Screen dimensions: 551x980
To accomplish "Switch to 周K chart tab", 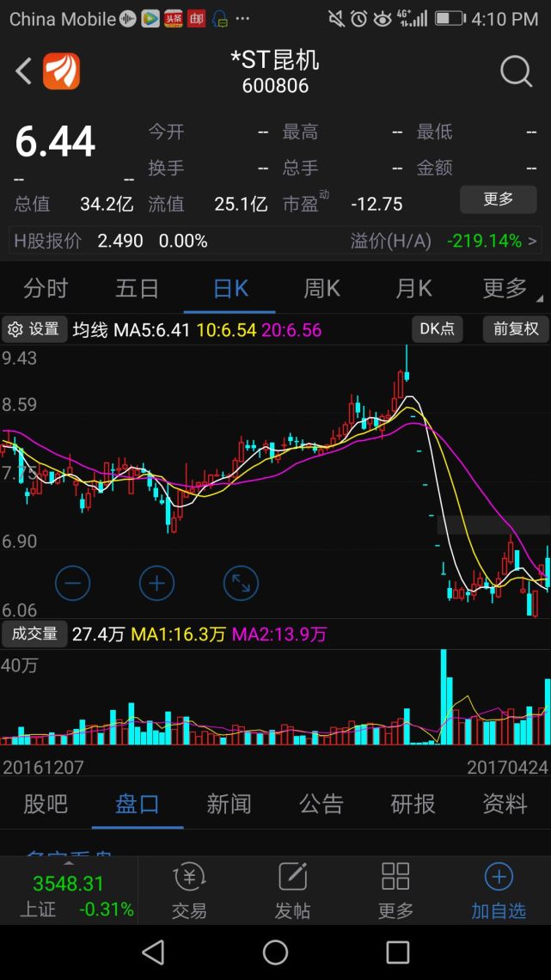I will 321,289.
